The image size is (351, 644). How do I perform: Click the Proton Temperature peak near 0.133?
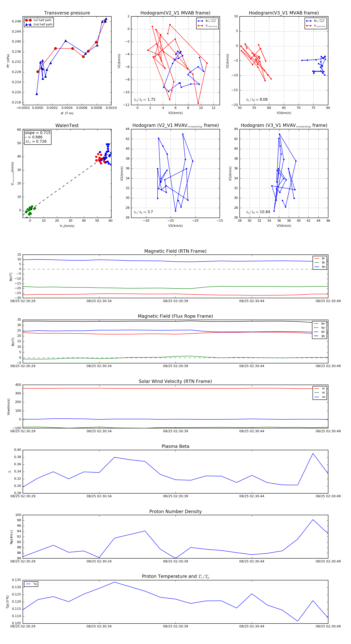(x=114, y=582)
